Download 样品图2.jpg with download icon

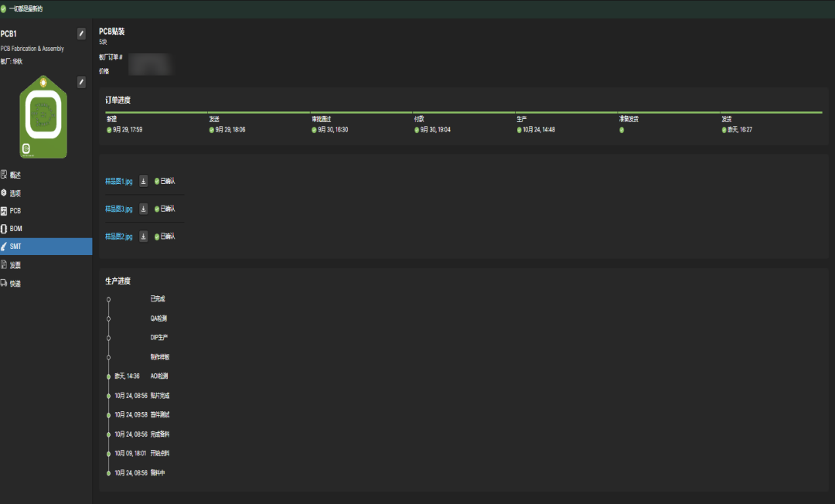coord(143,237)
